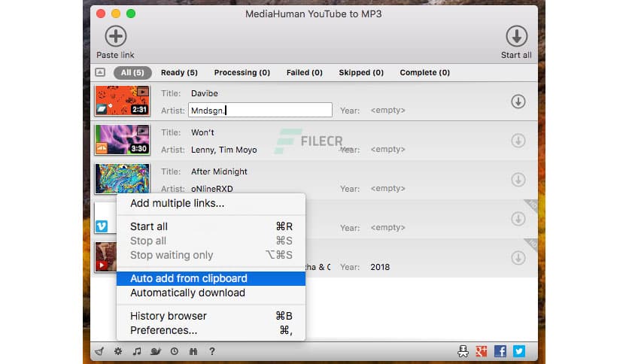Click Davibe's empty Year value
Image resolution: width=629 pixels, height=364 pixels.
click(x=388, y=110)
